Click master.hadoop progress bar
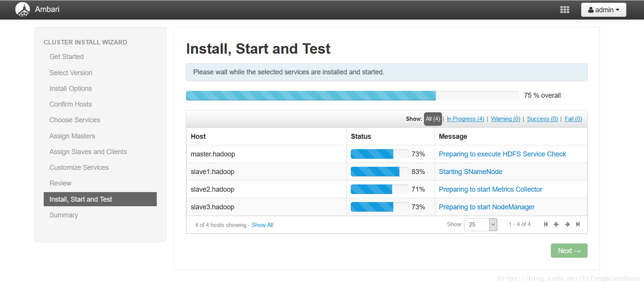 point(379,154)
